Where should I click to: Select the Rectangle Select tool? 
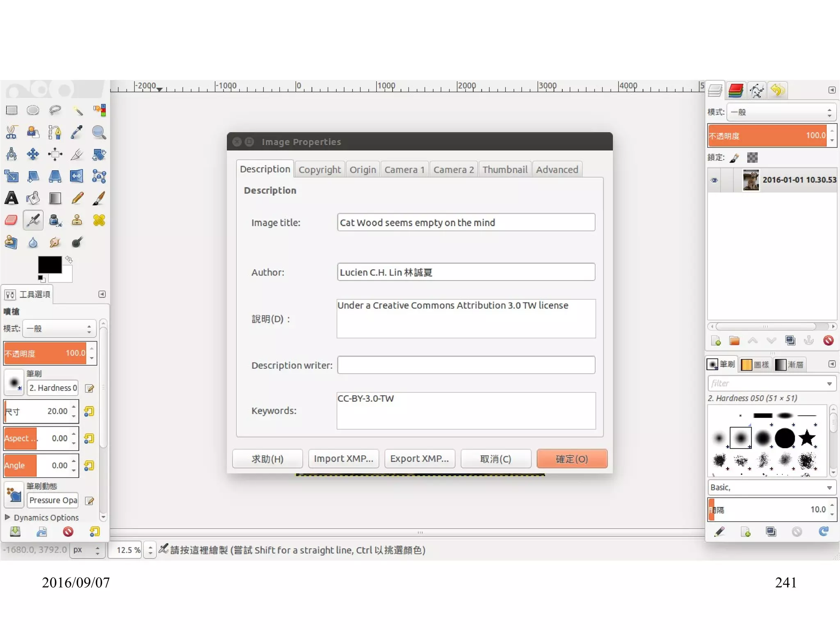coord(11,110)
